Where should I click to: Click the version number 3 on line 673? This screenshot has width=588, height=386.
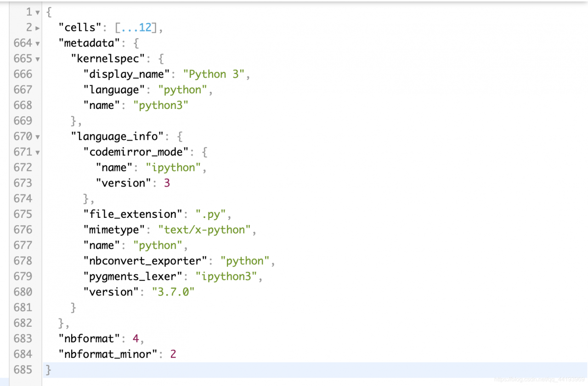[167, 183]
